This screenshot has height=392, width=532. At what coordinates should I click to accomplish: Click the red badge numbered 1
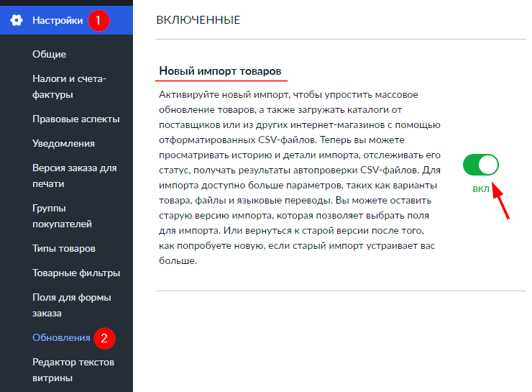click(98, 20)
